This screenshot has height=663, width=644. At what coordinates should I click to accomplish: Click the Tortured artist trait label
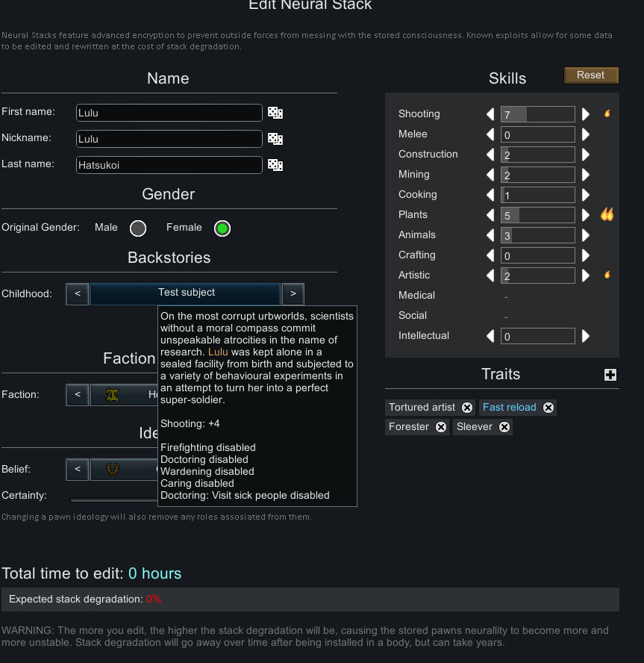coord(422,407)
